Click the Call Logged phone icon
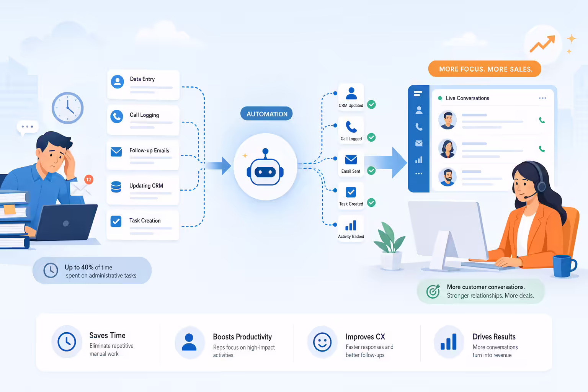588x392 pixels. click(x=351, y=127)
